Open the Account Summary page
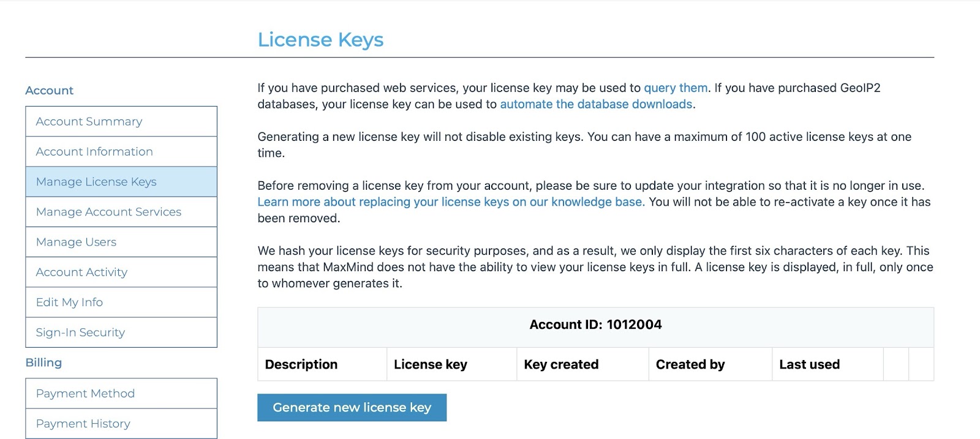Screen dimensions: 980x439 click(x=89, y=121)
